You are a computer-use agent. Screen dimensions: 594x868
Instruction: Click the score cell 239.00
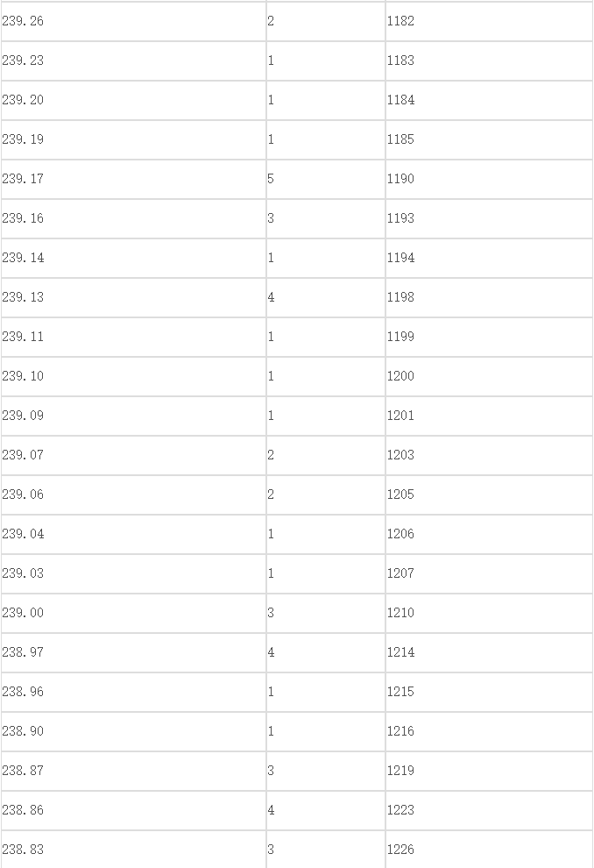tap(133, 614)
